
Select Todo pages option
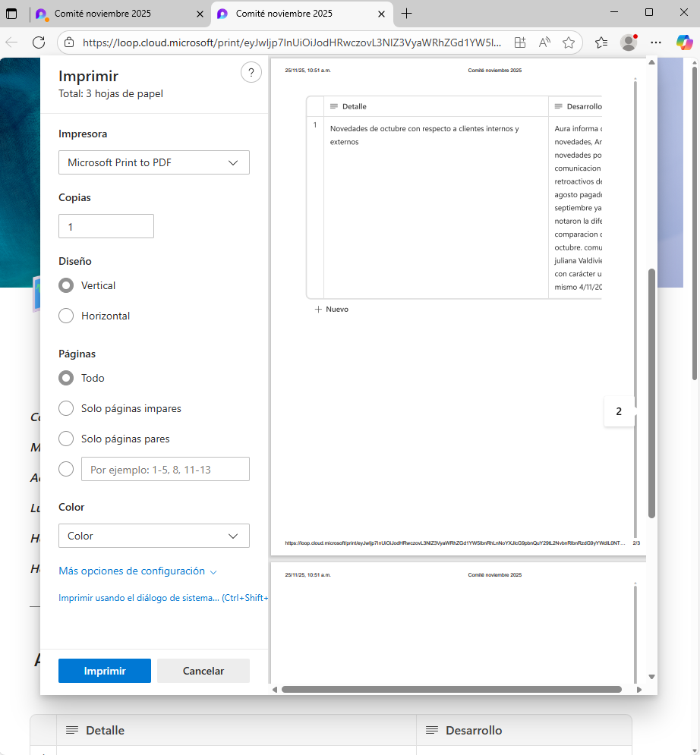point(66,378)
